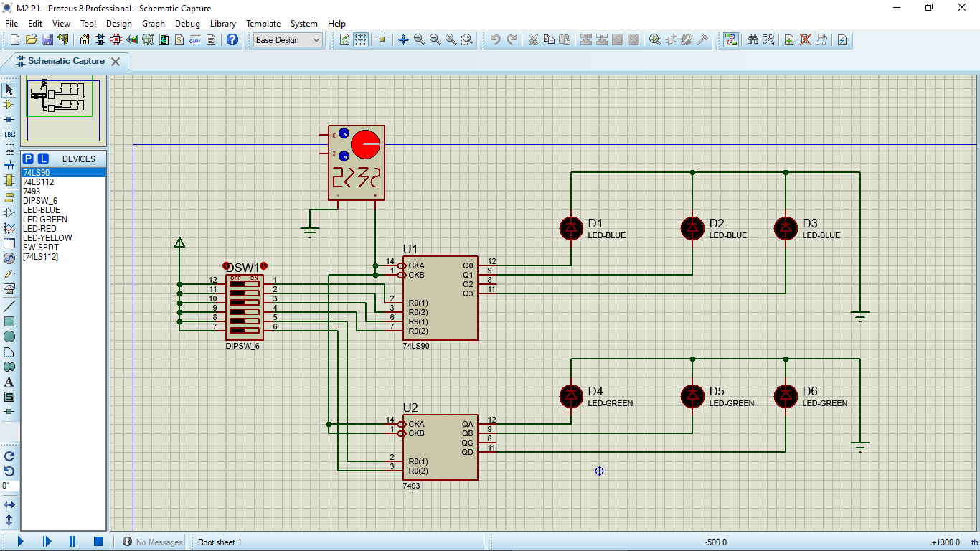This screenshot has height=551, width=980.
Task: Remove current sheet red X icon
Action: coord(805,40)
